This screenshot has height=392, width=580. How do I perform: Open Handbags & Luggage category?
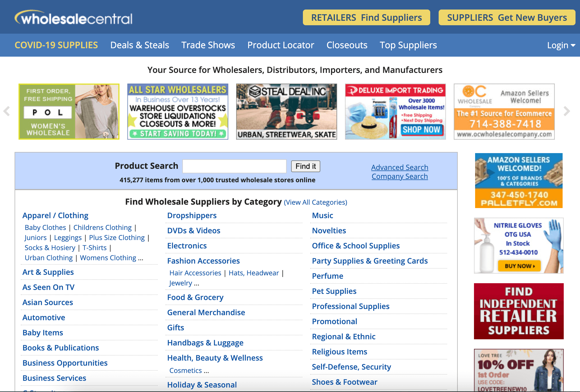point(205,343)
